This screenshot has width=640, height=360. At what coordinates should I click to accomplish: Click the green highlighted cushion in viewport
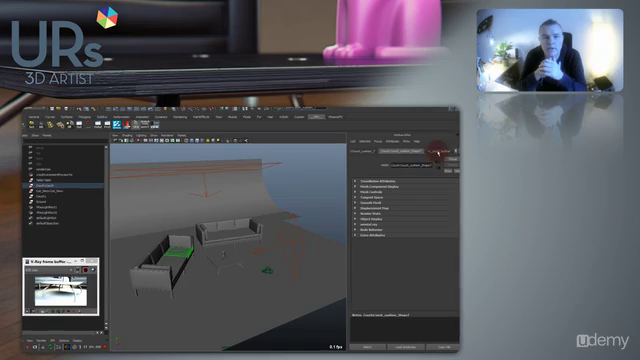click(178, 251)
